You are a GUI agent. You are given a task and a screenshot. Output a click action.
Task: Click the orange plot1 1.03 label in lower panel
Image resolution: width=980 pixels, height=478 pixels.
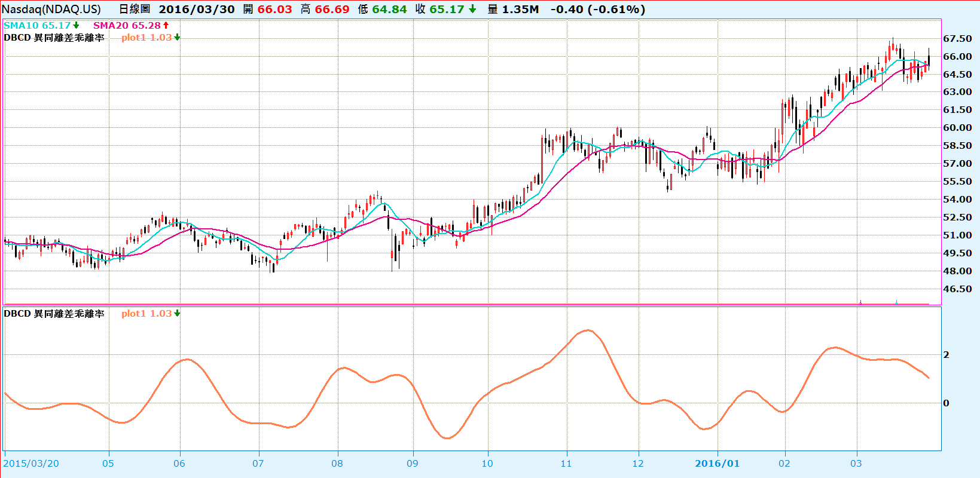pyautogui.click(x=146, y=313)
